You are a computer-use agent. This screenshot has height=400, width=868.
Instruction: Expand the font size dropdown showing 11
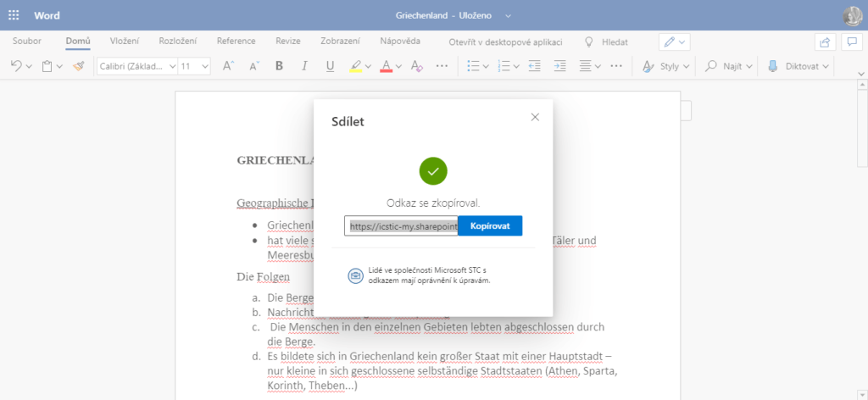194,65
